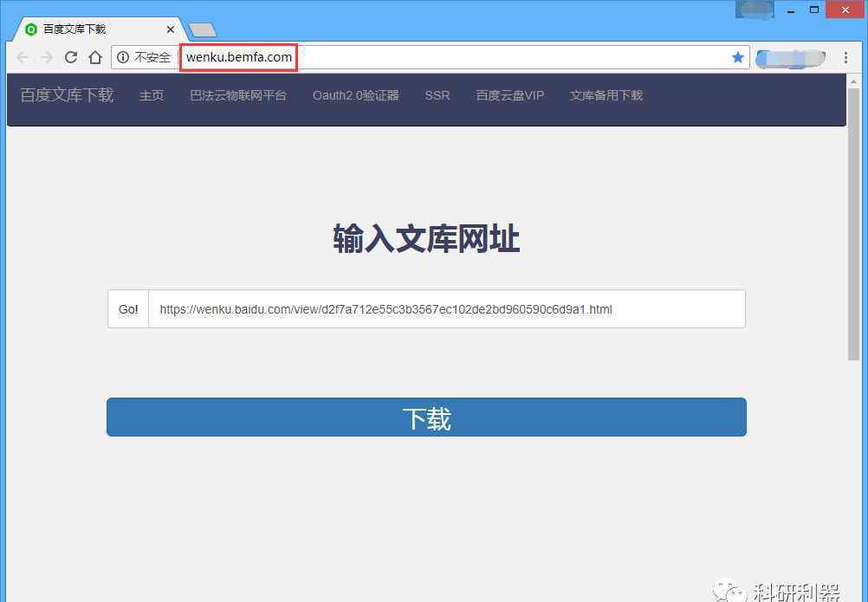
Task: Click the 百度文库下载 site brand link
Action: 67,95
